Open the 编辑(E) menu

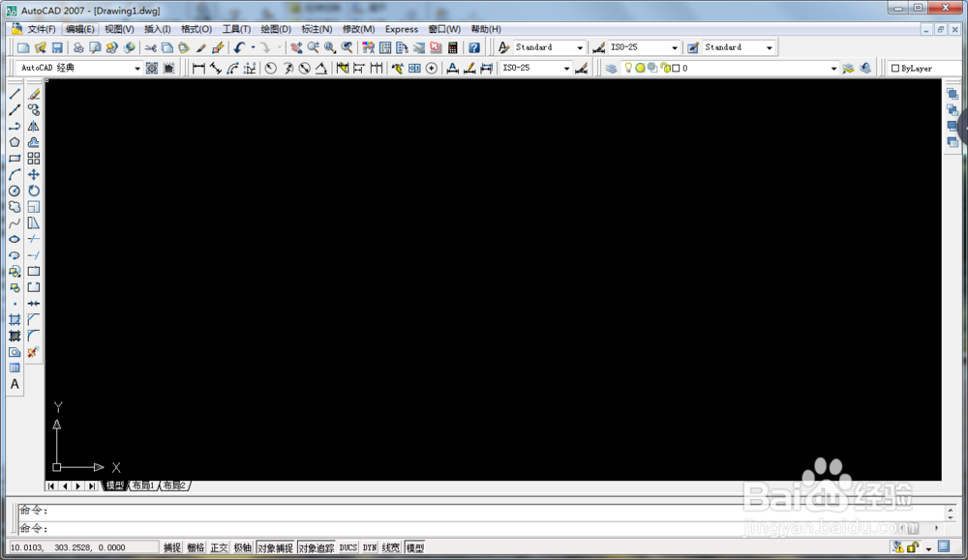pos(79,29)
